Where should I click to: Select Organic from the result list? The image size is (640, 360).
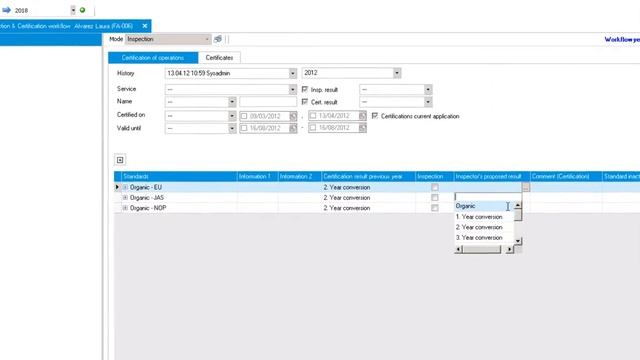pyautogui.click(x=484, y=206)
